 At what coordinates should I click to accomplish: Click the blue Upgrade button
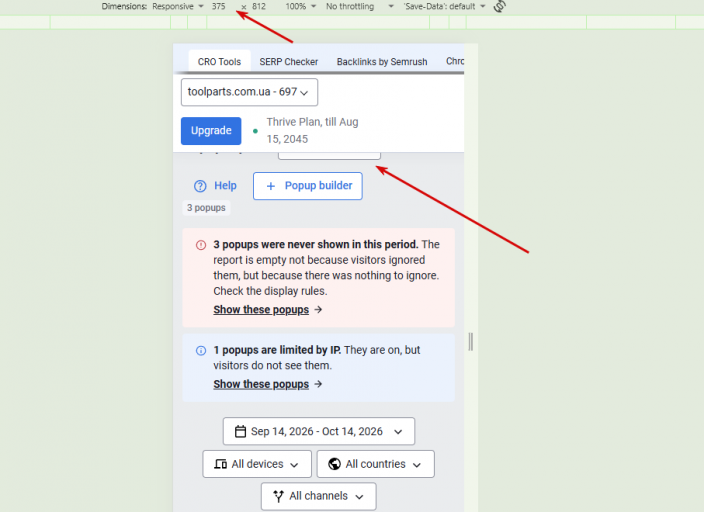[x=211, y=131]
